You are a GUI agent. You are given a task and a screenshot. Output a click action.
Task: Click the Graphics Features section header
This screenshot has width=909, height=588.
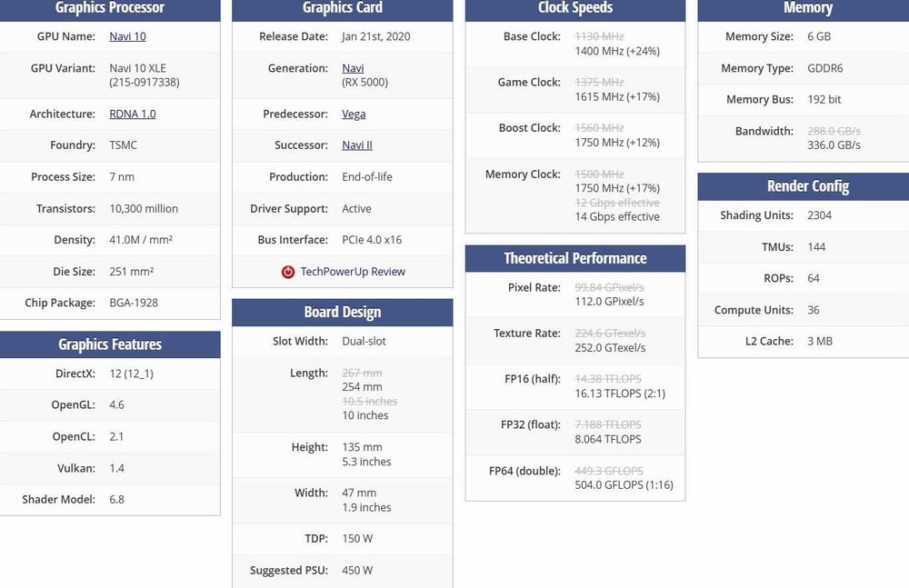click(110, 344)
